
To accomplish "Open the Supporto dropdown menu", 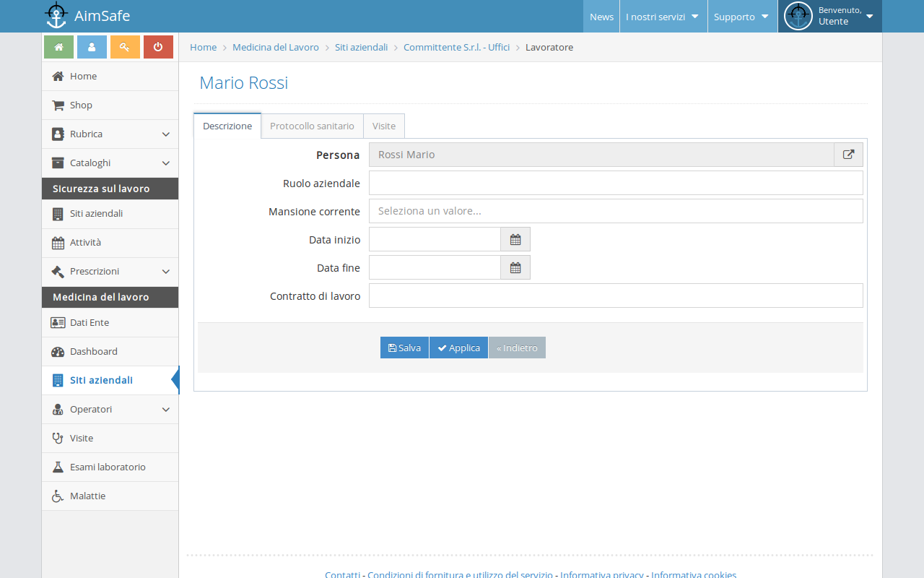I will (742, 16).
